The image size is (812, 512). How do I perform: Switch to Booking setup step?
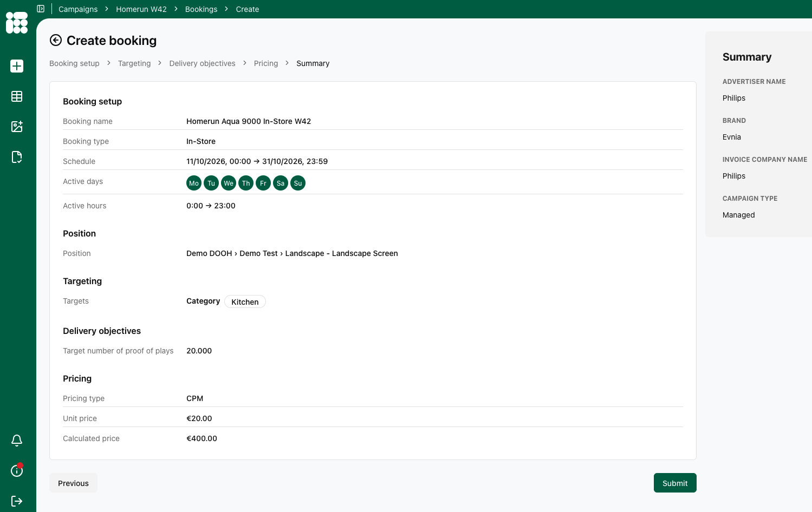tap(74, 63)
